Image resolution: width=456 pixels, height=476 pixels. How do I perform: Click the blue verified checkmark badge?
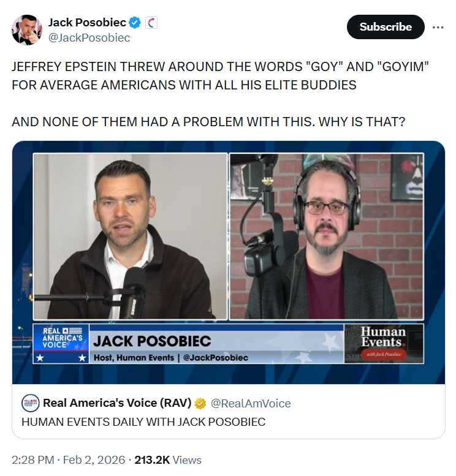click(x=135, y=23)
